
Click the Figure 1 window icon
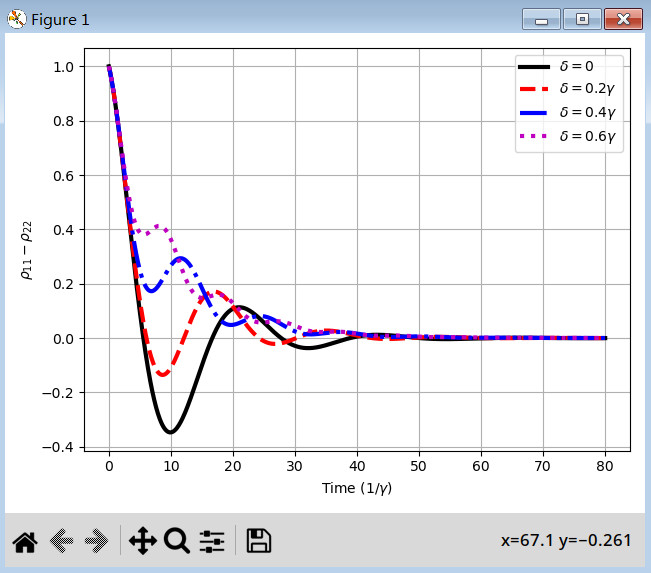pyautogui.click(x=16, y=20)
